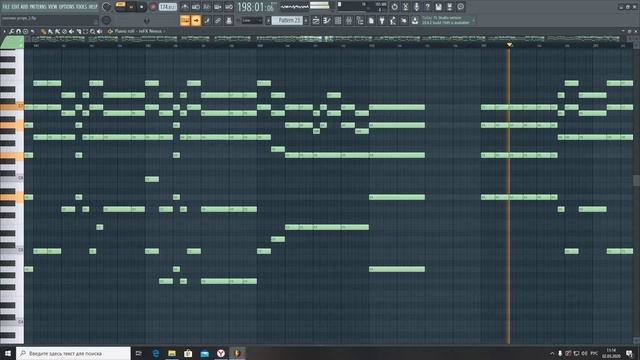Open the Channel rack view icon

click(338, 20)
